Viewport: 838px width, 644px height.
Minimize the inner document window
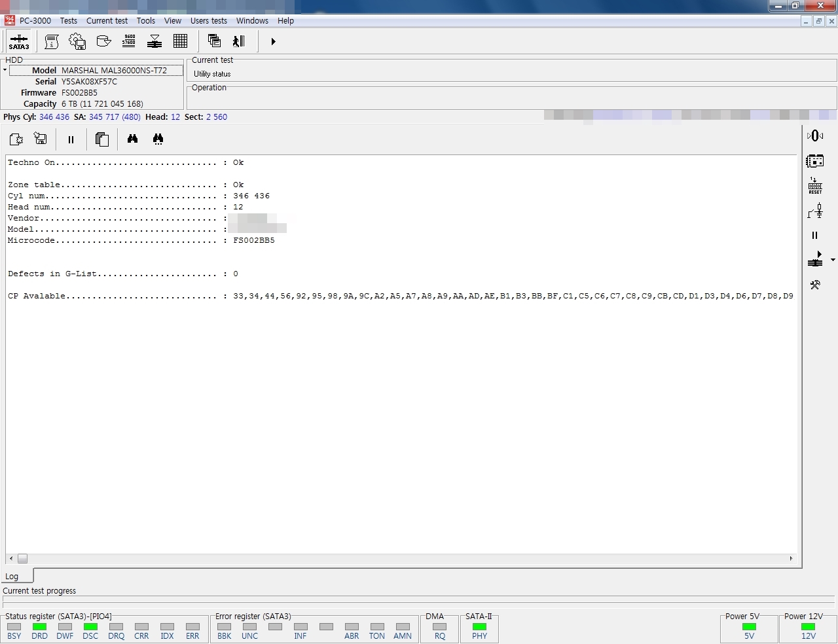pos(807,21)
